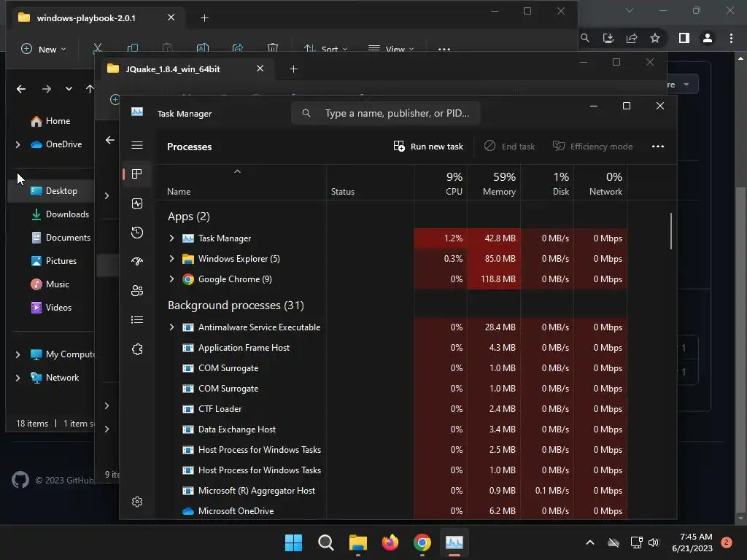Sort processes by Disk column
The height and width of the screenshot is (560, 747).
point(547,183)
